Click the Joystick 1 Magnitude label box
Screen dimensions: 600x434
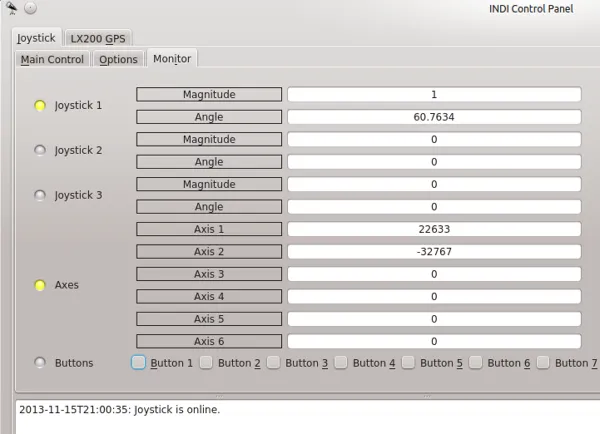click(209, 95)
